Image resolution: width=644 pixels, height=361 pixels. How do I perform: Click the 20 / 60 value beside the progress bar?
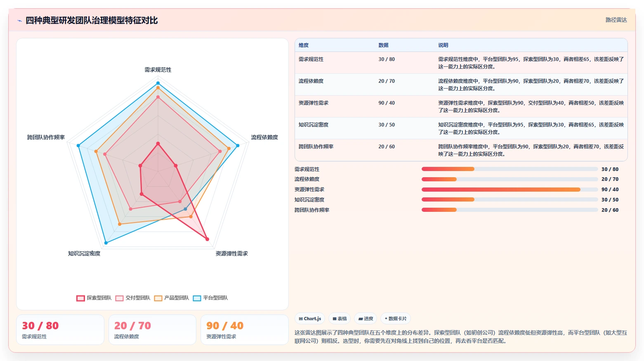(610, 210)
